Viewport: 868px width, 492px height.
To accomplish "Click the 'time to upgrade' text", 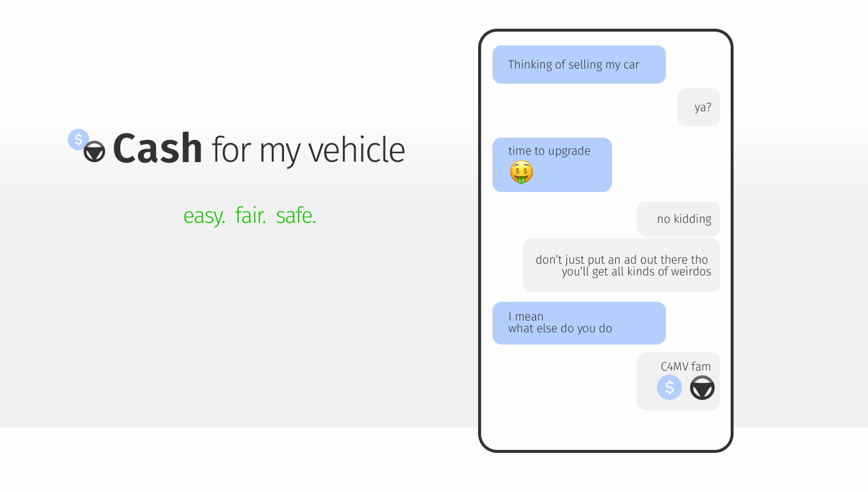I will click(x=549, y=151).
